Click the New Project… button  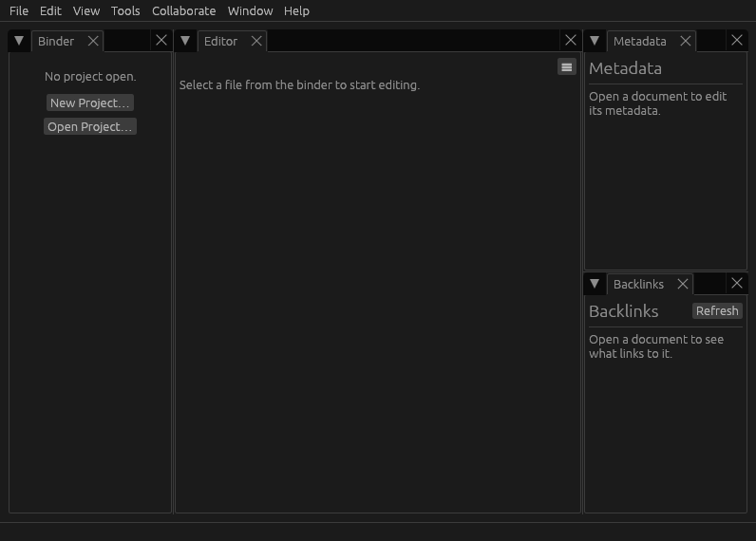[x=90, y=103]
